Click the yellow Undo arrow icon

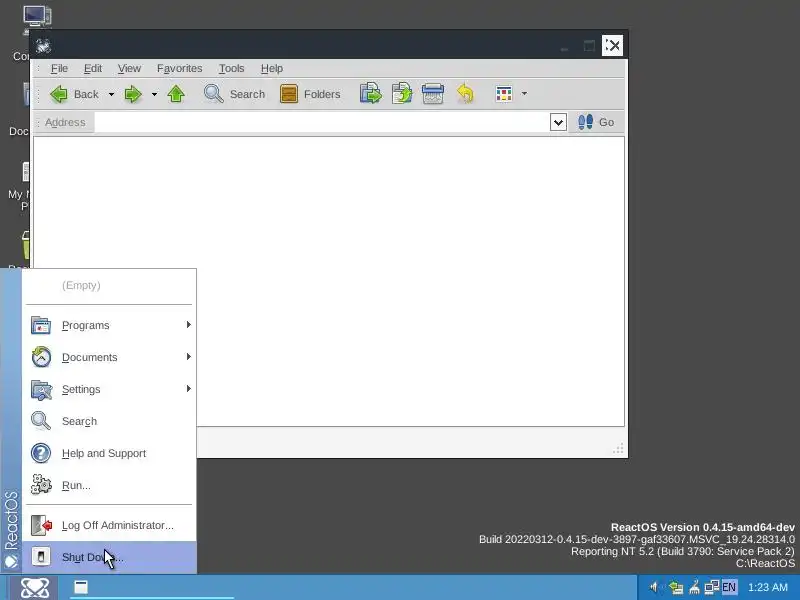tap(465, 94)
